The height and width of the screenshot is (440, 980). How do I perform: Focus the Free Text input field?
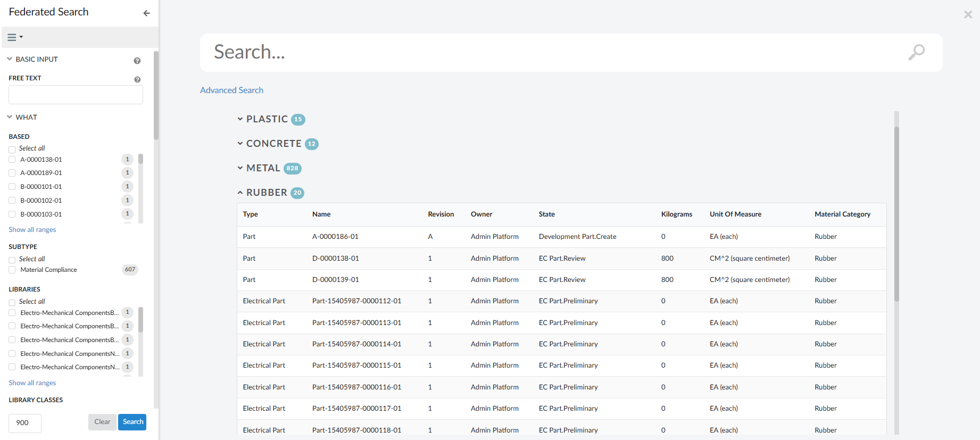coord(76,95)
